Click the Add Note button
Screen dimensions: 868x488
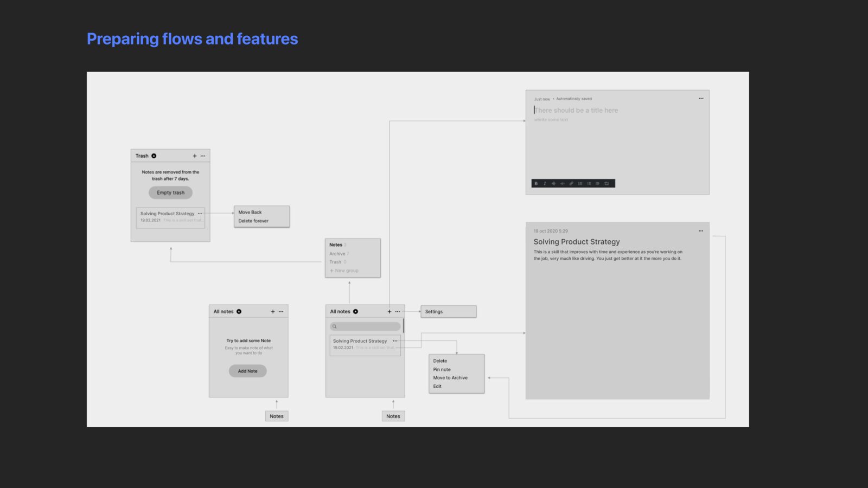click(x=247, y=371)
